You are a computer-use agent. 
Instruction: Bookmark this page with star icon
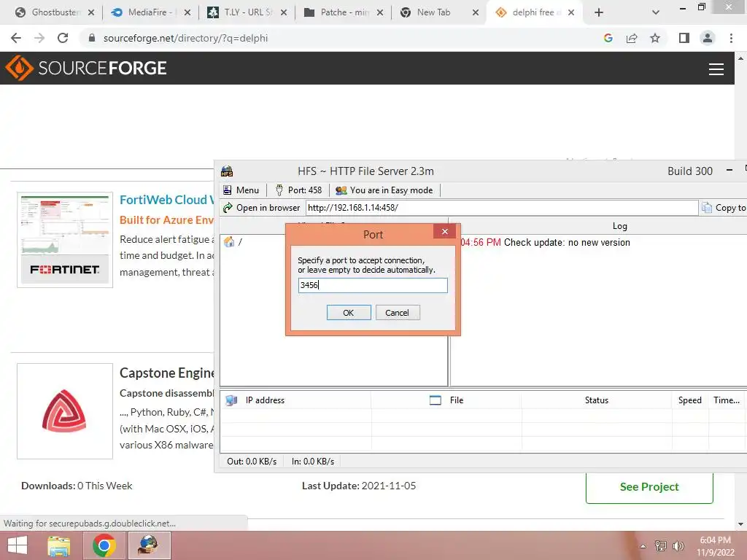click(x=655, y=38)
